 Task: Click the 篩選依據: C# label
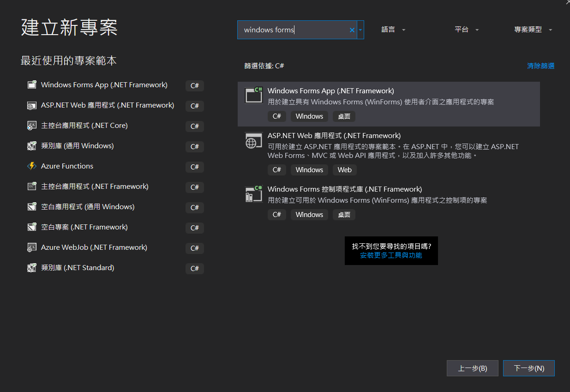264,66
